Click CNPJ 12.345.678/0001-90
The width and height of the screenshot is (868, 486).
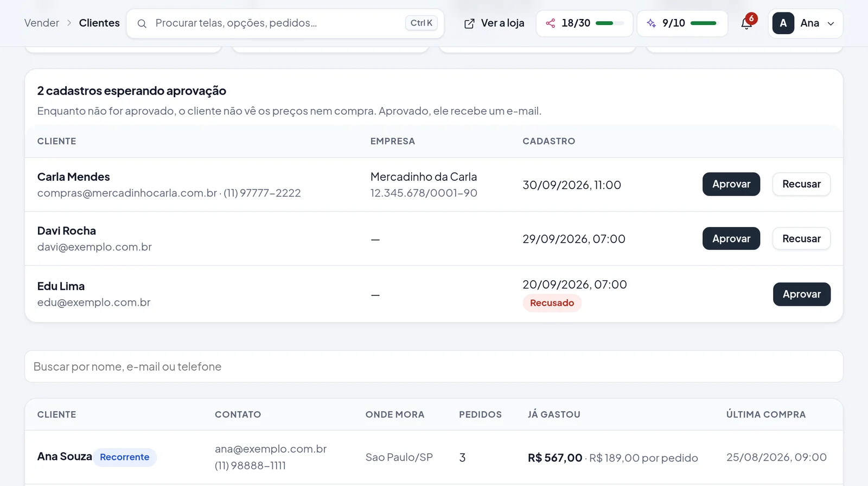pos(424,193)
